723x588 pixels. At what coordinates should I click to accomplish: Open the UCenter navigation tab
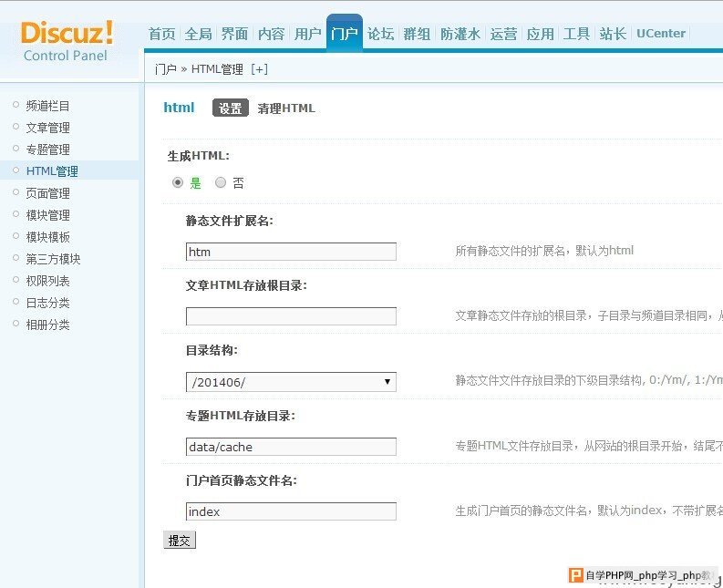(x=661, y=34)
